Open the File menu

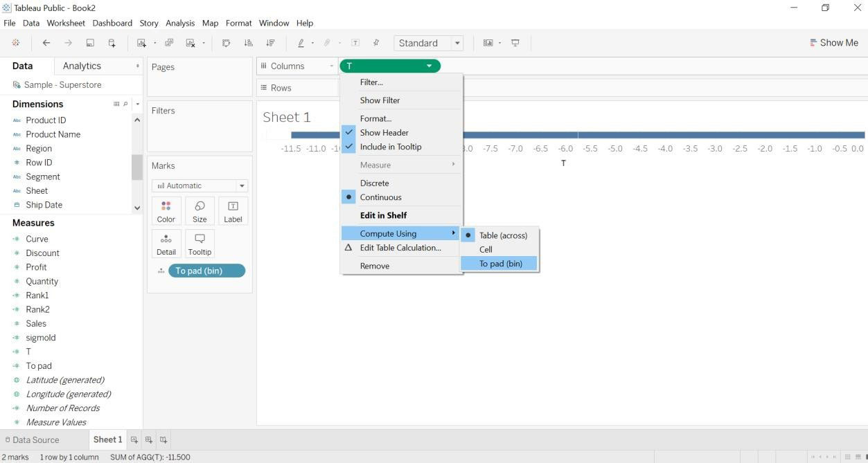pyautogui.click(x=9, y=23)
